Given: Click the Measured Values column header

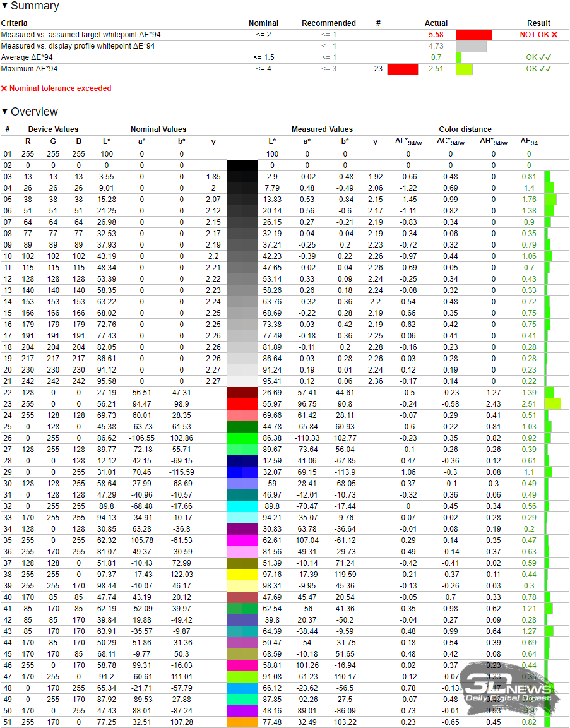Looking at the screenshot, I should click(x=322, y=129).
